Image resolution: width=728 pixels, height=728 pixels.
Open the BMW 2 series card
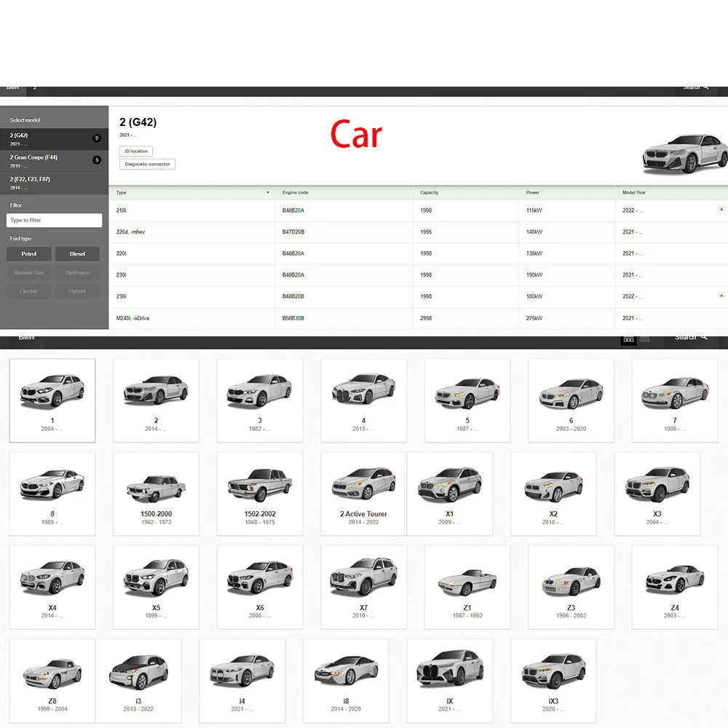[156, 400]
